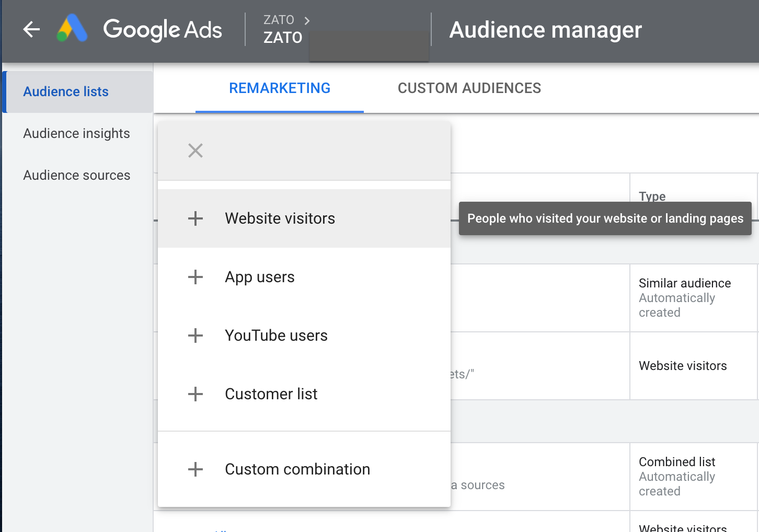The width and height of the screenshot is (759, 532).
Task: Click the plus icon beside App users
Action: tap(195, 277)
